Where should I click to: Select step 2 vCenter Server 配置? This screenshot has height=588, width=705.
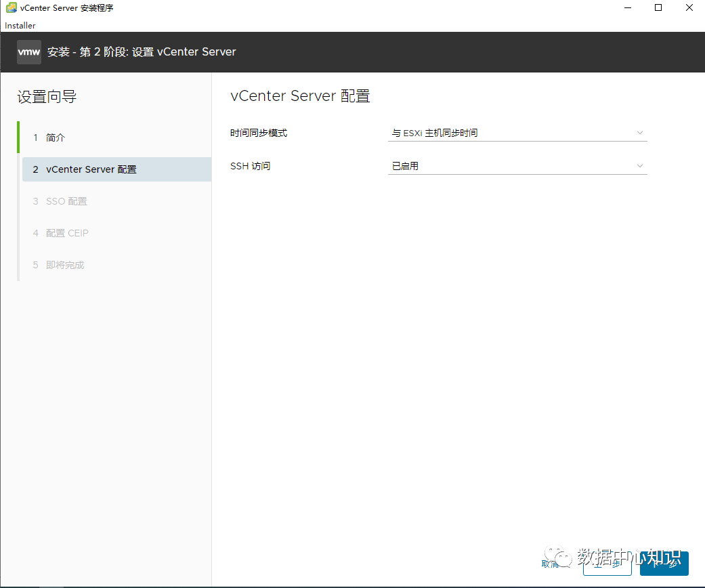116,169
